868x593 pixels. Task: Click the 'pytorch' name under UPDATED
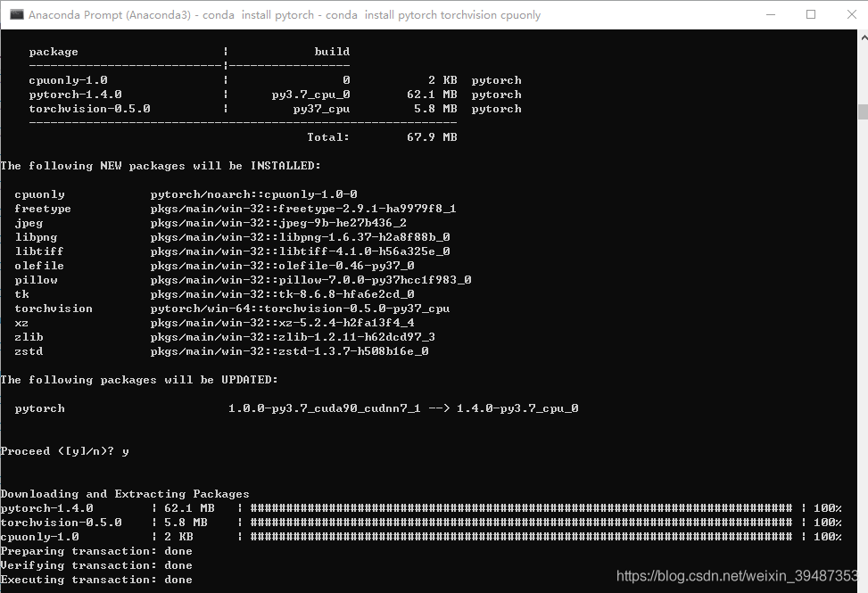39,408
